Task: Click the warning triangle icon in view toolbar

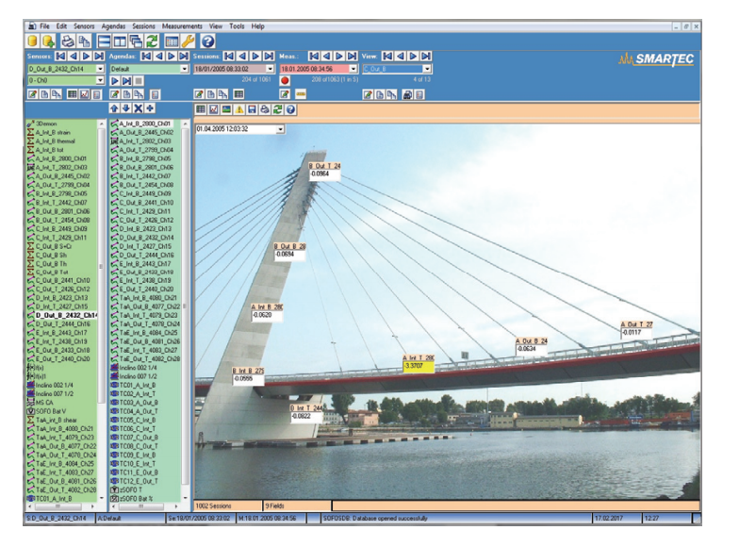Action: [240, 109]
